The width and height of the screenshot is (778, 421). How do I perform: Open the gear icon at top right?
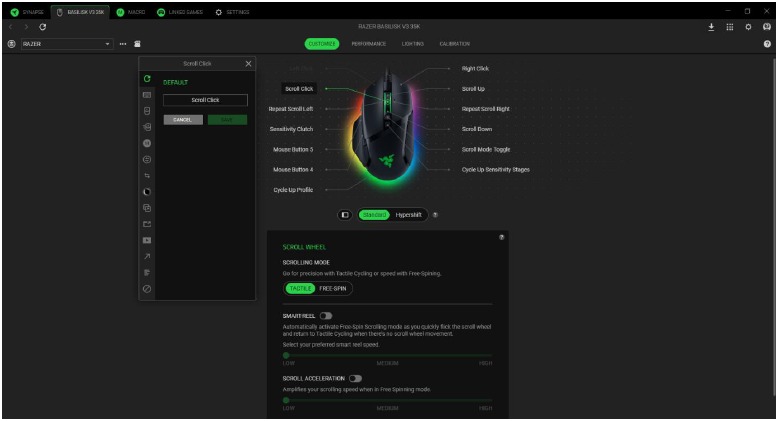click(x=748, y=27)
